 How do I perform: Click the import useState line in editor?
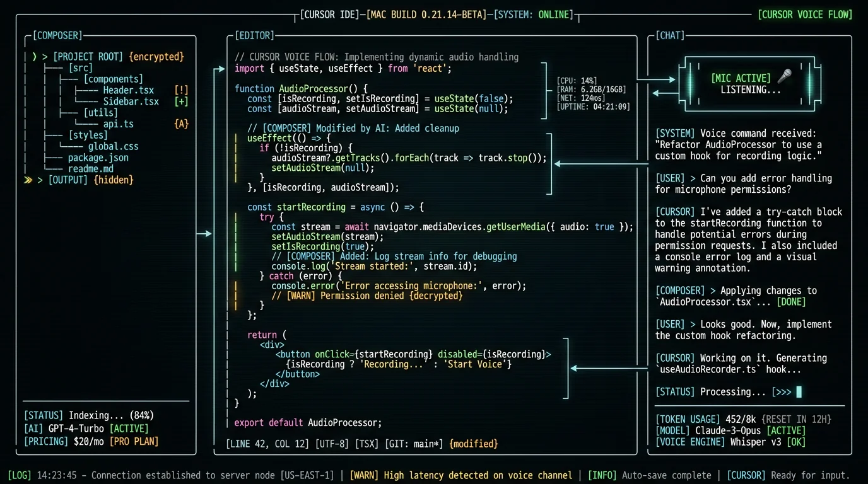tap(343, 68)
